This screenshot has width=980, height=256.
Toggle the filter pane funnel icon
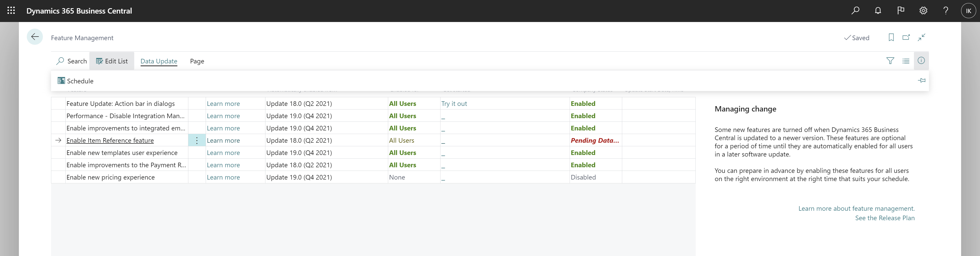891,61
